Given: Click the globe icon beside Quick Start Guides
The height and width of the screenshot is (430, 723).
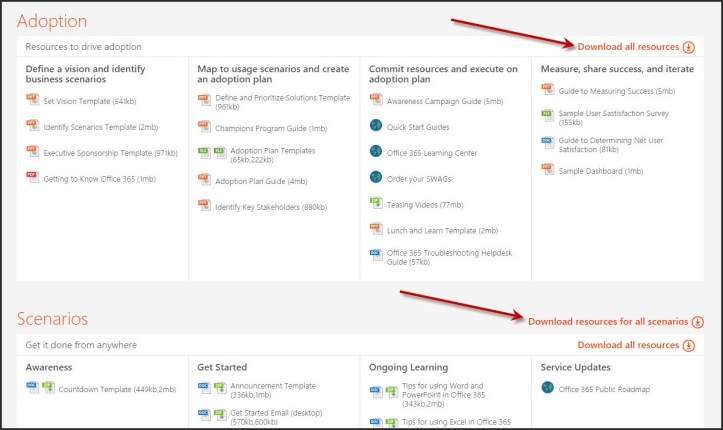Looking at the screenshot, I should point(376,126).
